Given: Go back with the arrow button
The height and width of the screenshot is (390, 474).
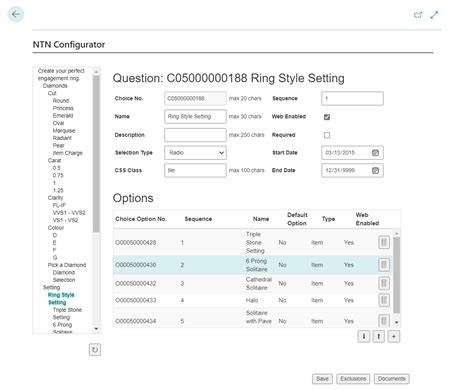Looking at the screenshot, I should [16, 14].
